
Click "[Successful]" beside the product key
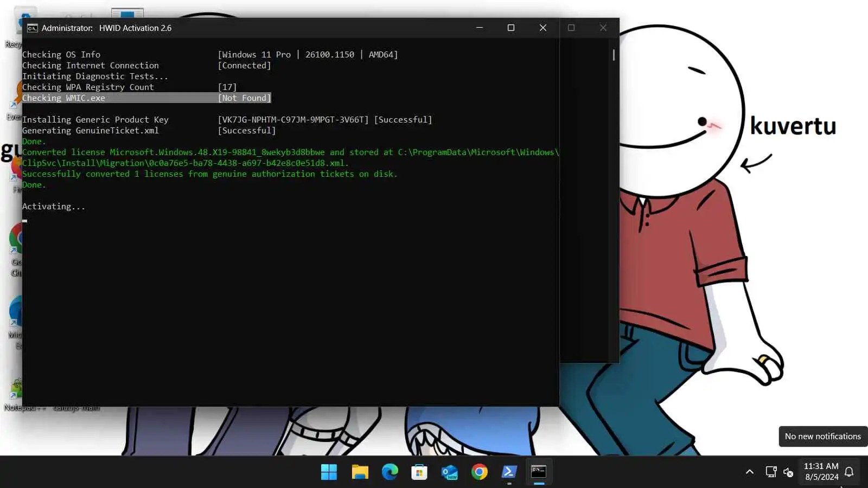pos(403,120)
